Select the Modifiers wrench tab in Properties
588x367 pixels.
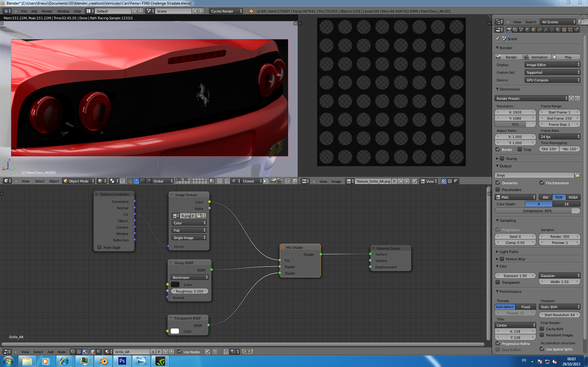tap(546, 29)
